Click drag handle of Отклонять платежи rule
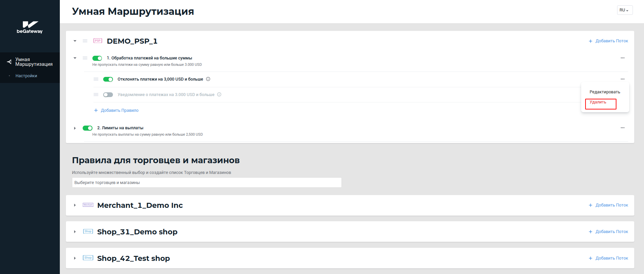The height and width of the screenshot is (274, 644). (96, 79)
